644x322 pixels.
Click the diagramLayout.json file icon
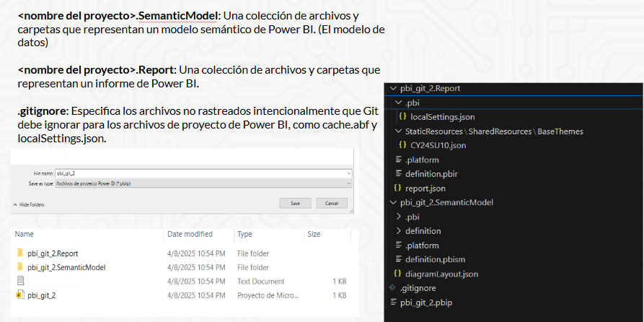[x=397, y=274]
